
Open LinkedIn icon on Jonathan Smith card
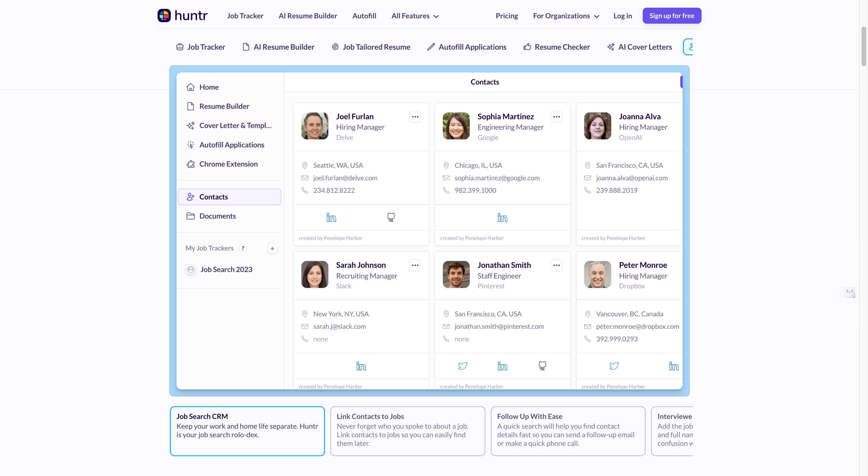[x=502, y=366]
